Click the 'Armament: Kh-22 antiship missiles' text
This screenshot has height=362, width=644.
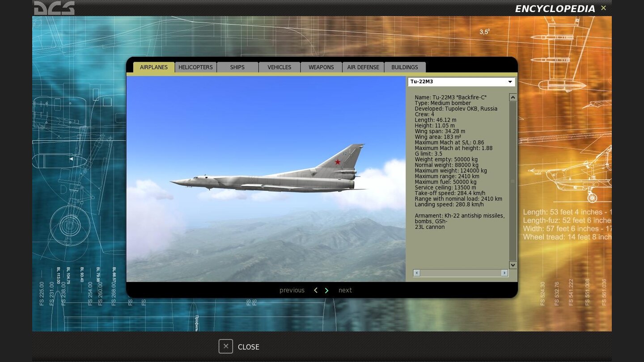click(459, 216)
